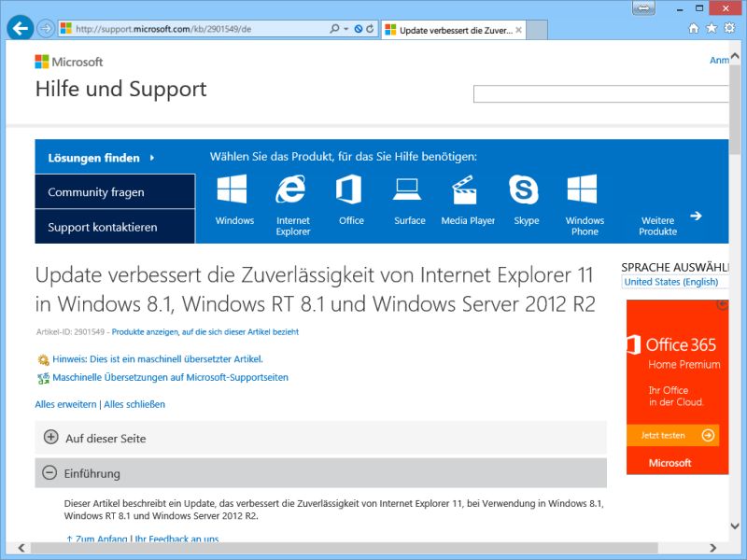Open the address bar dropdown arrow

[x=346, y=29]
